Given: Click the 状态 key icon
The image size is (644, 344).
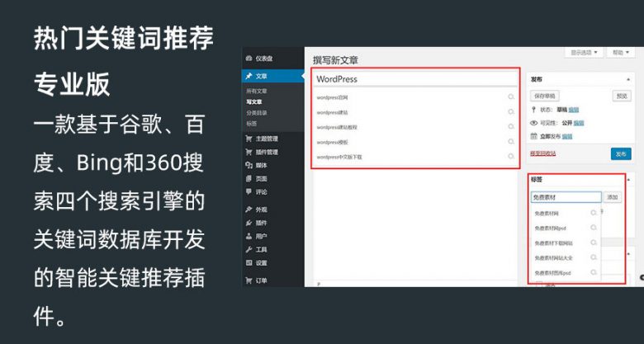Looking at the screenshot, I should (x=533, y=110).
